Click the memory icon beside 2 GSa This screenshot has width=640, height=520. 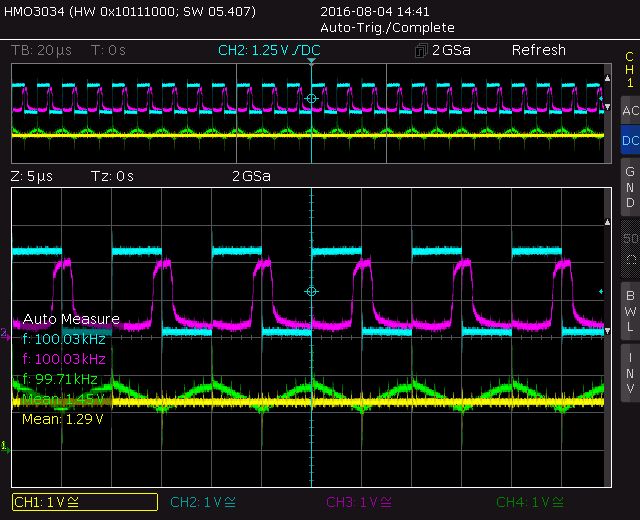point(421,50)
